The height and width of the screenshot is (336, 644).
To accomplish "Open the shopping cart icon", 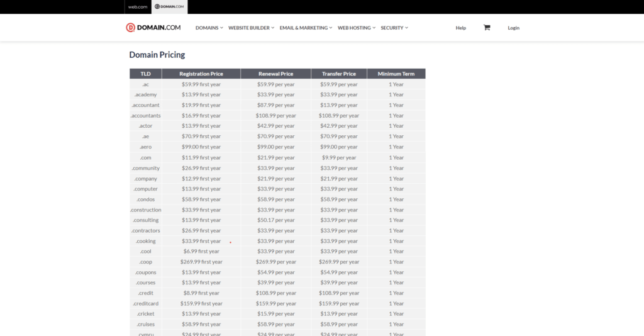I will coord(487,28).
